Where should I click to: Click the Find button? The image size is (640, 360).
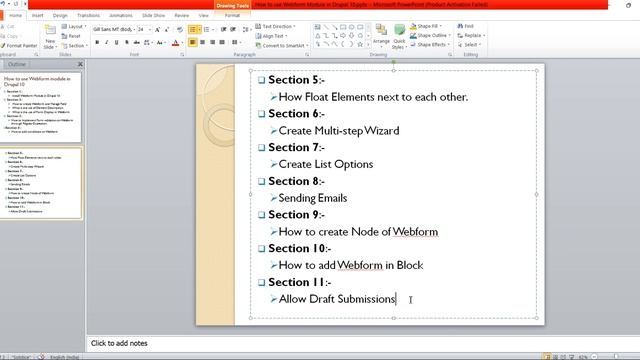(465, 26)
